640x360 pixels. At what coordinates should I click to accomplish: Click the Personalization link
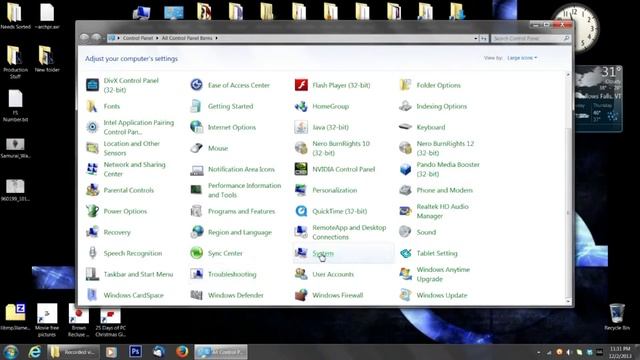click(334, 190)
